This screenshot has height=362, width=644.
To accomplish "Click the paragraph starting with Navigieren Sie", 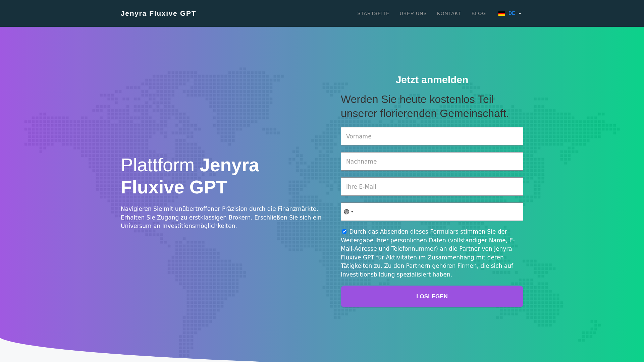I will pos(221,218).
